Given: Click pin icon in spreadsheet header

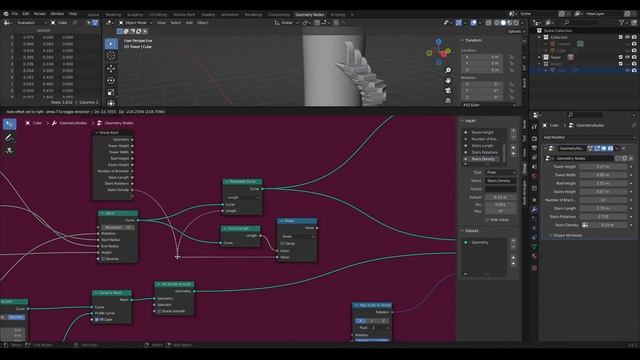Looking at the screenshot, I should pyautogui.click(x=75, y=23).
